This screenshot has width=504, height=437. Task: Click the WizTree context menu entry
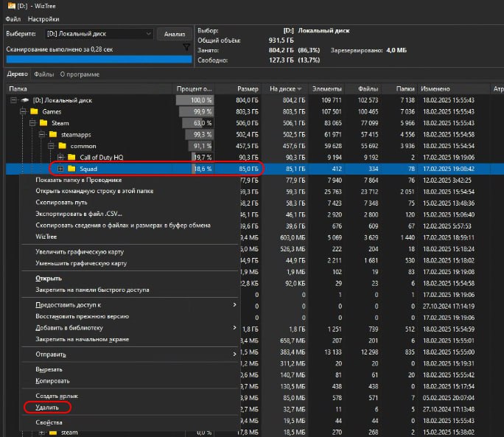(x=46, y=237)
